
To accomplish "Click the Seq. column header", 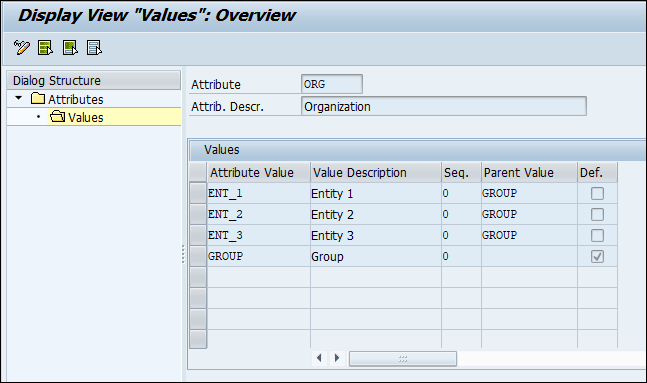I will coord(461,172).
